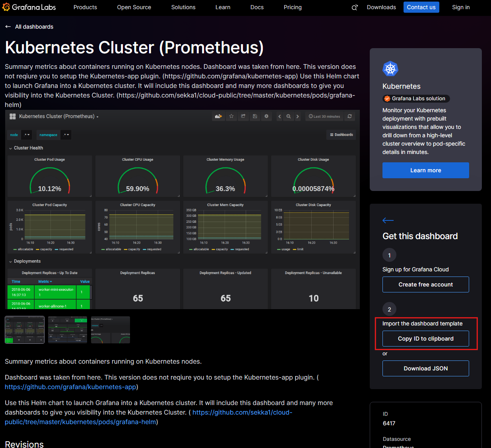This screenshot has height=448, width=491.
Task: Click the share dashboard icon in preview toolbar
Action: [x=243, y=117]
